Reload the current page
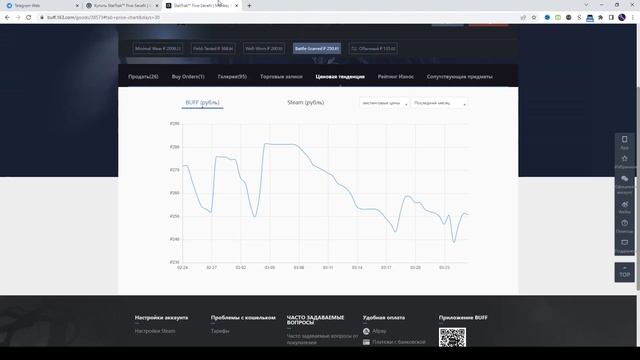Viewport: 640px width, 360px height. point(29,18)
